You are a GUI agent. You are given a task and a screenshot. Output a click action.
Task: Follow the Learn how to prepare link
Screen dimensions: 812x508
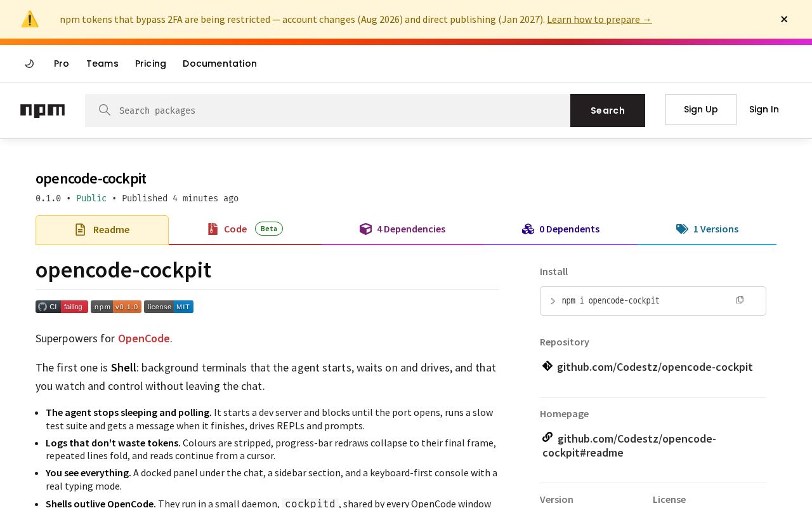[599, 19]
